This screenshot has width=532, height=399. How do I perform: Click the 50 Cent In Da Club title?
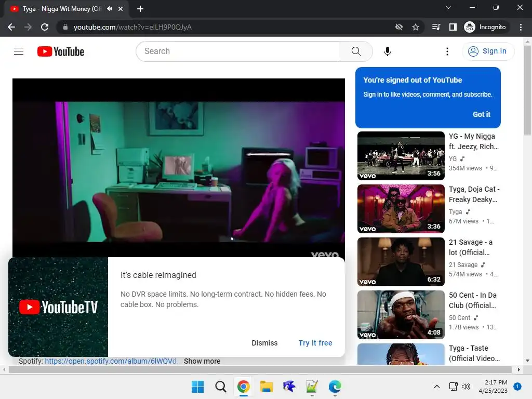coord(473,300)
